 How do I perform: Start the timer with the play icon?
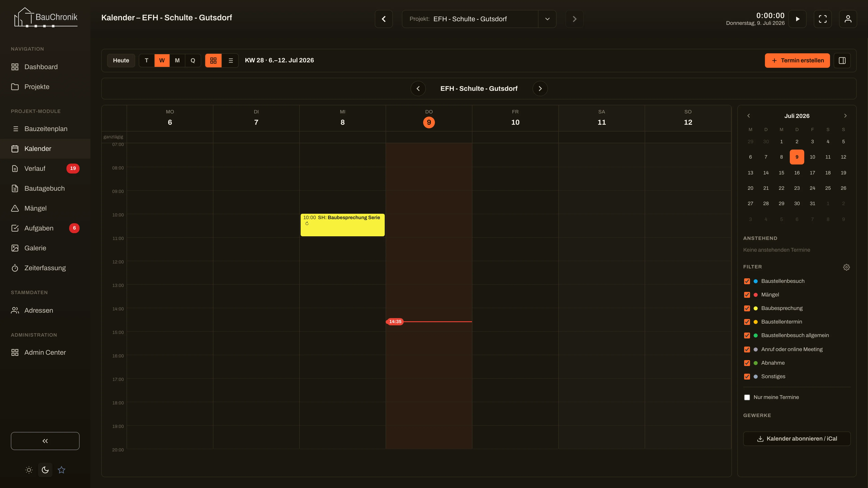[x=797, y=19]
